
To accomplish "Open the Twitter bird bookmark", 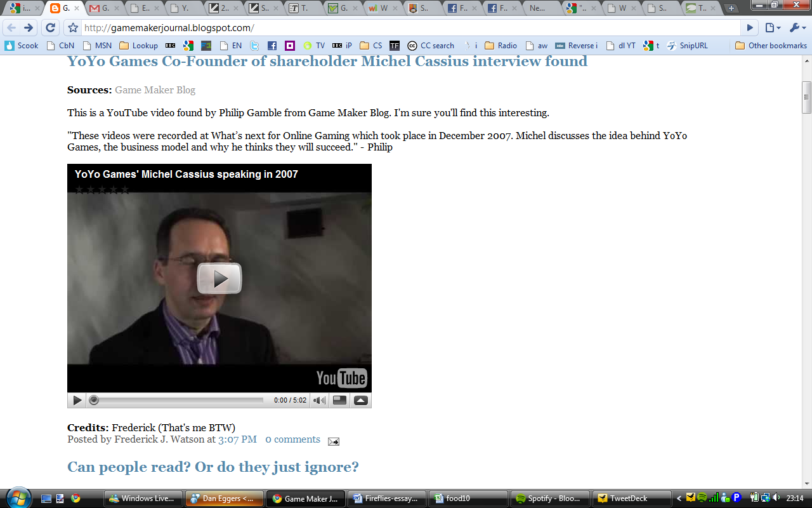I will point(254,46).
